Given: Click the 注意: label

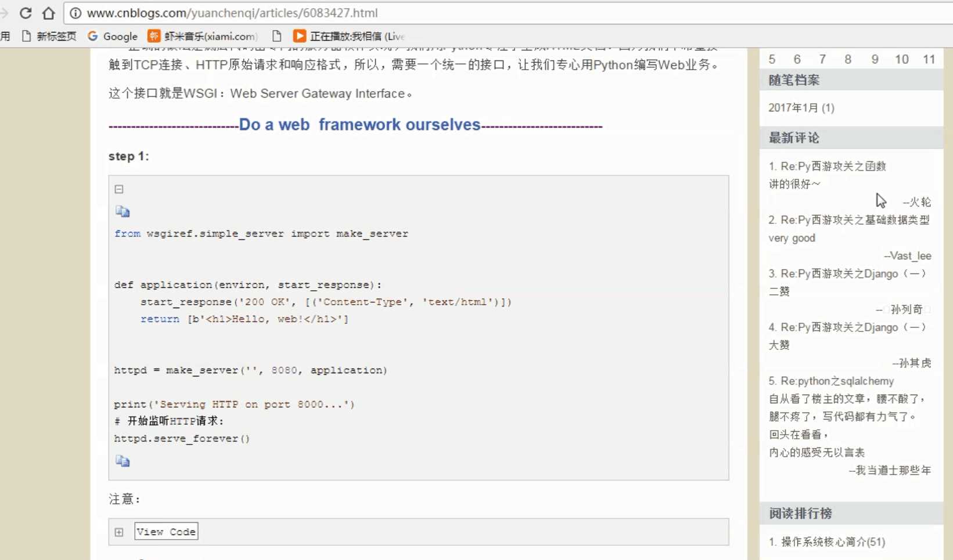Looking at the screenshot, I should click(x=124, y=499).
